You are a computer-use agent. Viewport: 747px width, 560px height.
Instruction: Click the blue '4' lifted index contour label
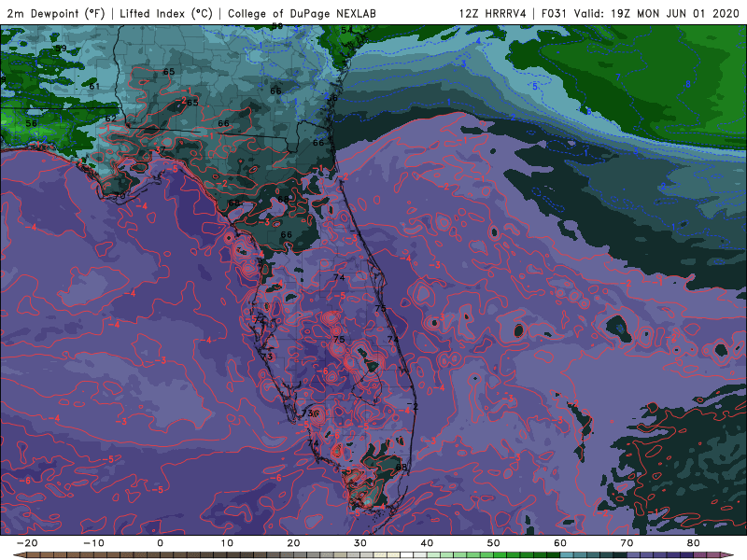pyautogui.click(x=478, y=41)
